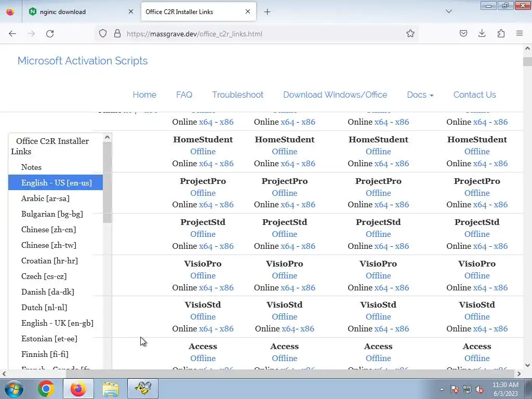The height and width of the screenshot is (399, 532).
Task: Open Firefox downloads panel
Action: (x=482, y=34)
